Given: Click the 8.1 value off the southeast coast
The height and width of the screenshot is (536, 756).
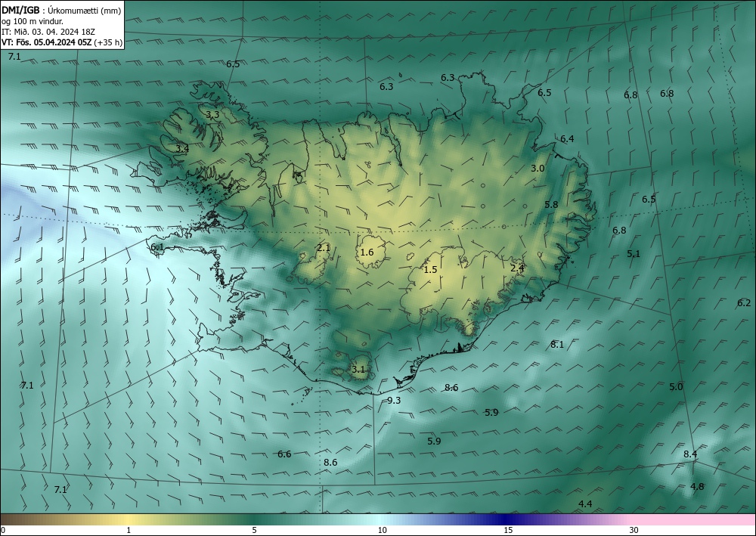Looking at the screenshot, I should pyautogui.click(x=557, y=344).
